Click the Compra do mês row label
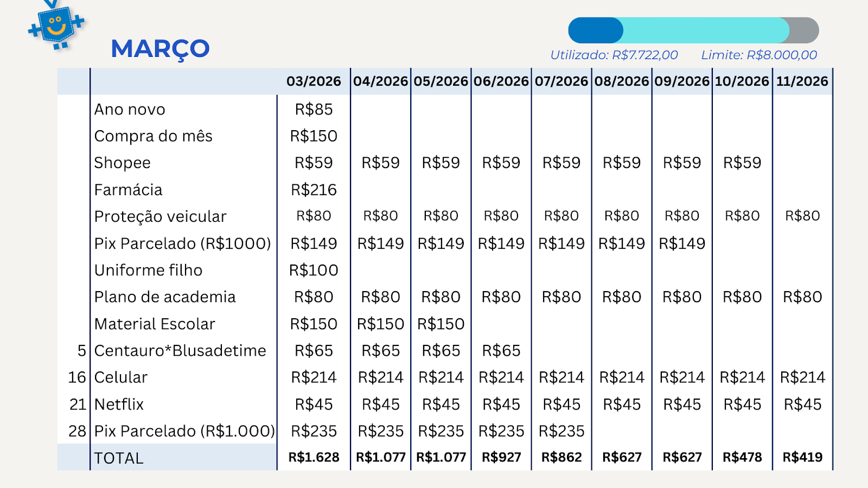This screenshot has width=868, height=488. tap(153, 136)
